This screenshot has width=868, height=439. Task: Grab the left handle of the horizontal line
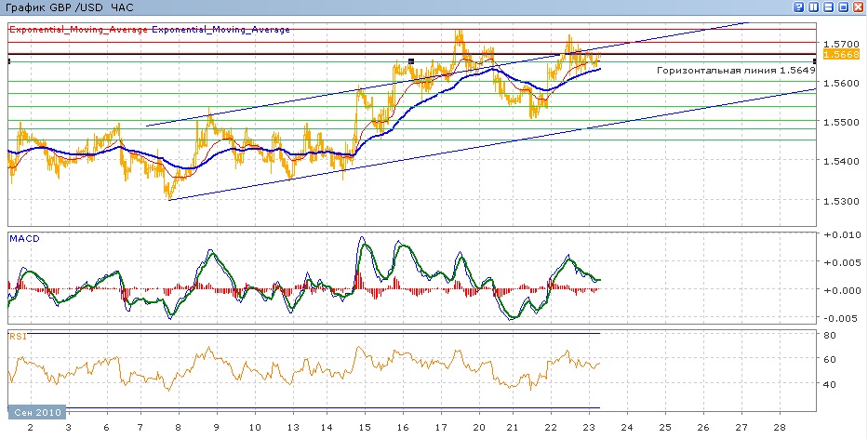tap(9, 61)
